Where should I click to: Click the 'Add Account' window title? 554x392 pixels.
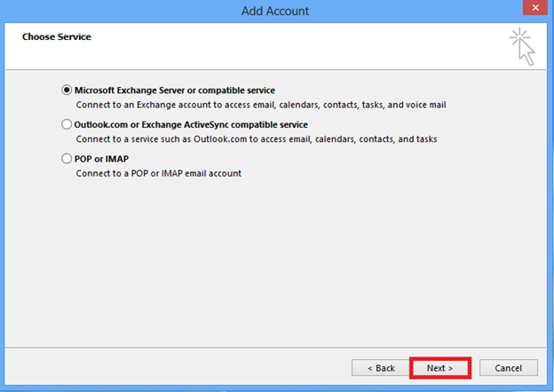point(275,11)
